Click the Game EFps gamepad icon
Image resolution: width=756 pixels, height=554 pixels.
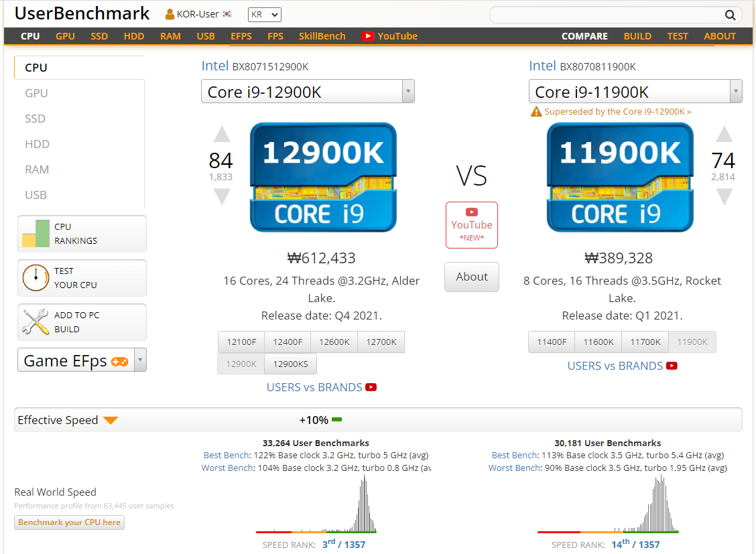point(119,361)
